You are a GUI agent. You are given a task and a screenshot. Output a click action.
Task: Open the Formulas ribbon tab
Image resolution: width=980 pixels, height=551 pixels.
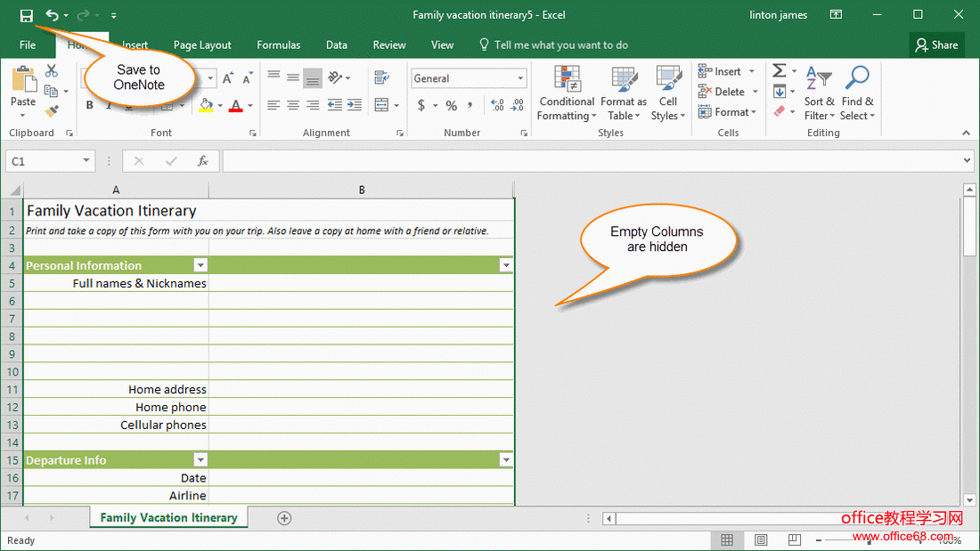click(x=278, y=45)
